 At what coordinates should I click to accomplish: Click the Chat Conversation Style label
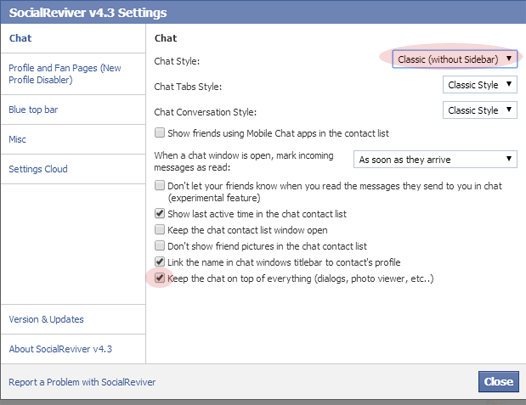pos(205,112)
